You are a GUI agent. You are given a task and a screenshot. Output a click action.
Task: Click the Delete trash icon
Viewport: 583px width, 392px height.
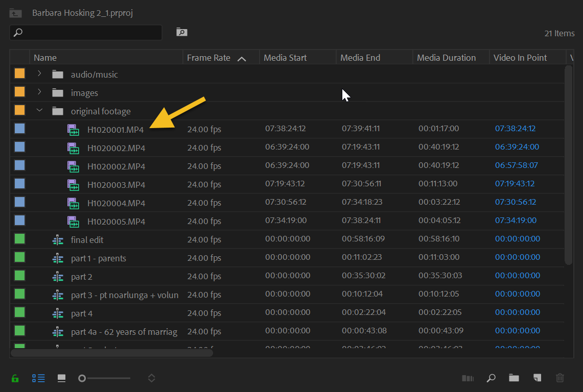click(560, 378)
